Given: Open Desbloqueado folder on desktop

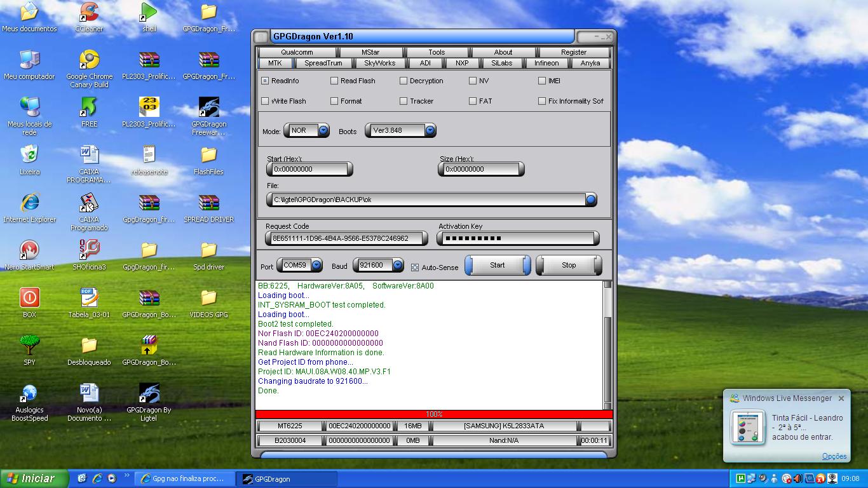Looking at the screenshot, I should coord(89,351).
